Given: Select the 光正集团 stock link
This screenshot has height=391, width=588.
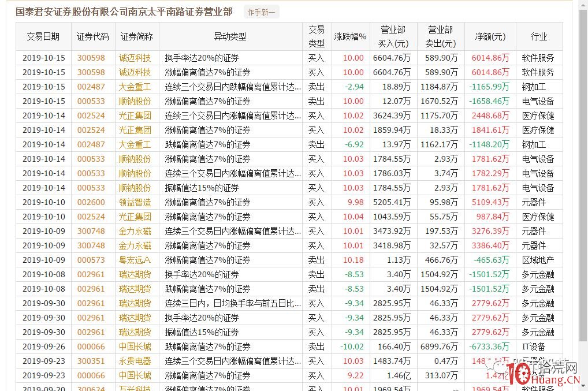Looking at the screenshot, I should click(135, 116).
